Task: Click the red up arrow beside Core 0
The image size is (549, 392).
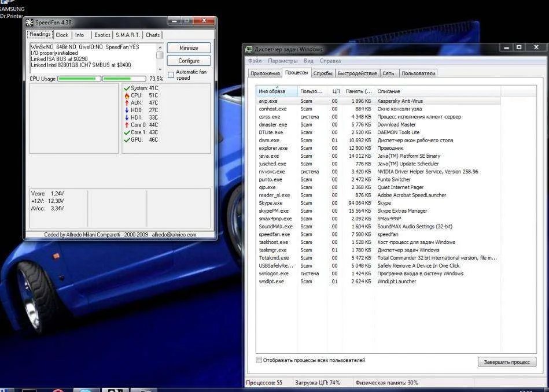Action: [127, 125]
